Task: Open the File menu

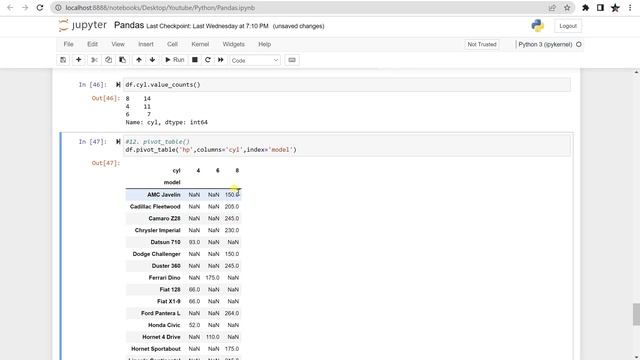Action: pos(69,44)
